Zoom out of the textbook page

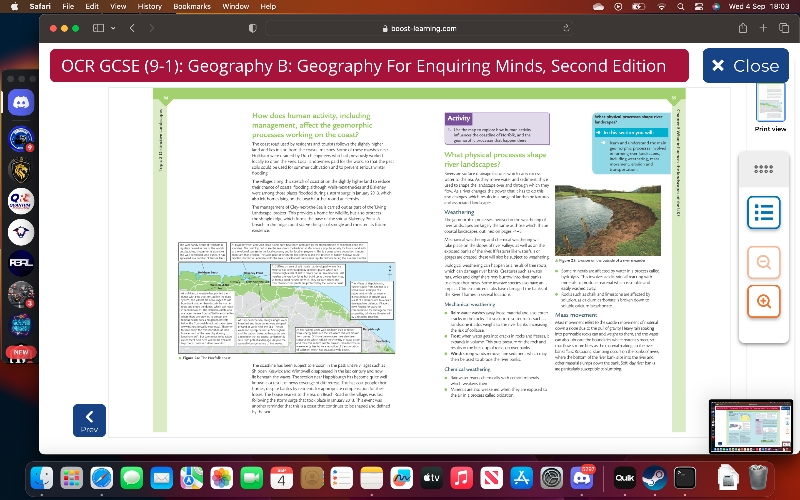[764, 262]
